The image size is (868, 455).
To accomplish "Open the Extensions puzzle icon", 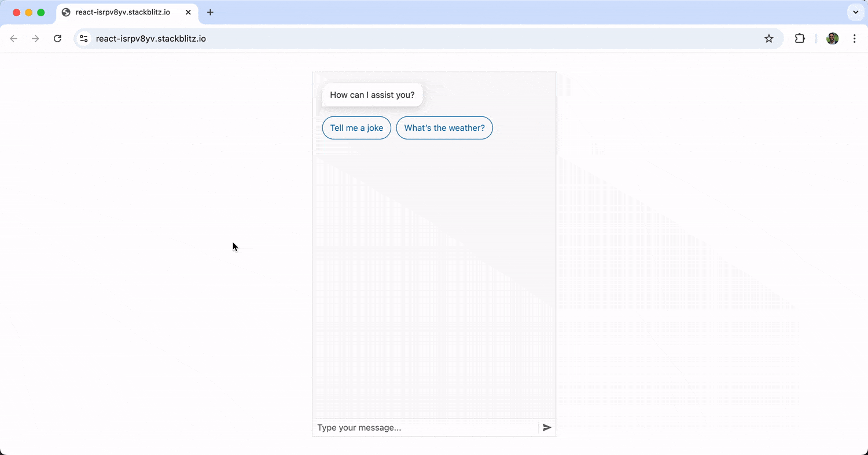I will tap(800, 39).
